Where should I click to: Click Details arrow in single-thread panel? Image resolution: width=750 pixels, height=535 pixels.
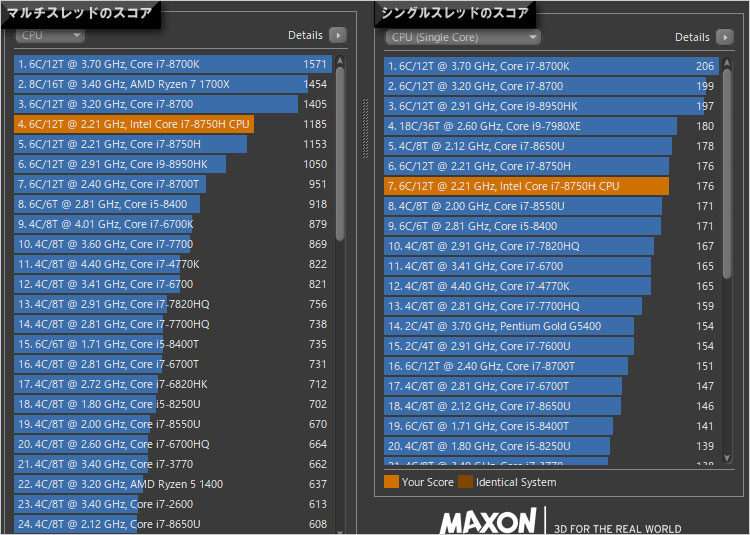(725, 37)
